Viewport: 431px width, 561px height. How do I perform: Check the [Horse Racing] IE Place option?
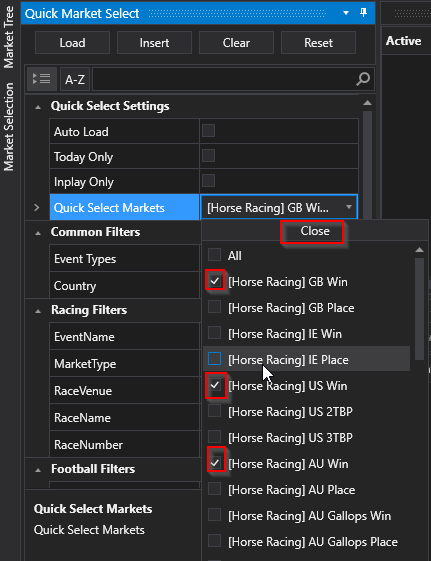click(x=215, y=359)
